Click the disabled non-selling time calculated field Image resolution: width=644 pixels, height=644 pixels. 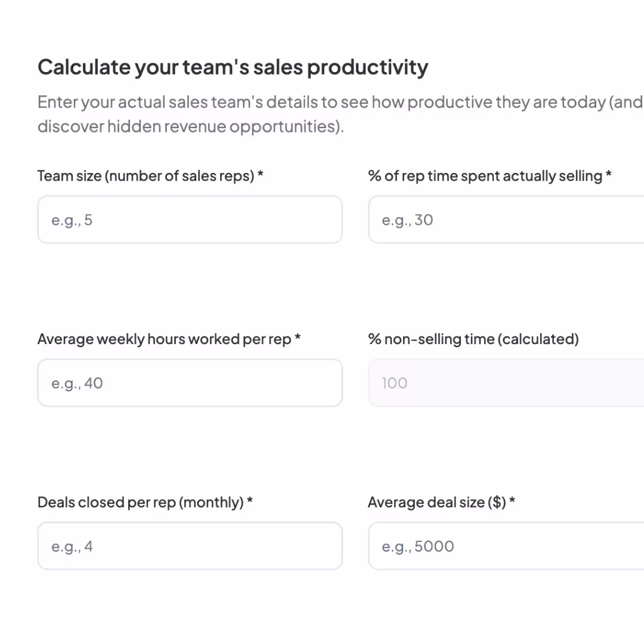pos(506,383)
